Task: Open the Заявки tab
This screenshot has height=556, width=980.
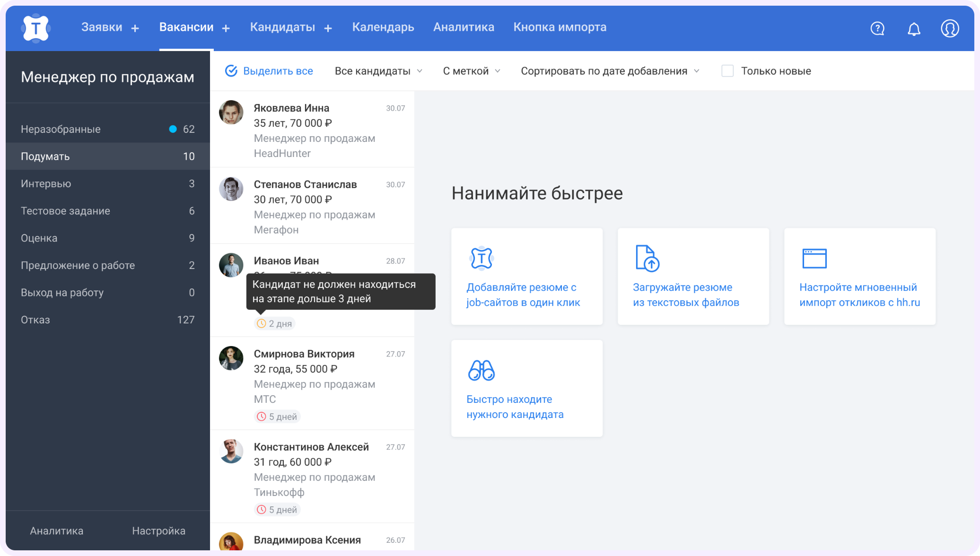Action: [x=102, y=27]
